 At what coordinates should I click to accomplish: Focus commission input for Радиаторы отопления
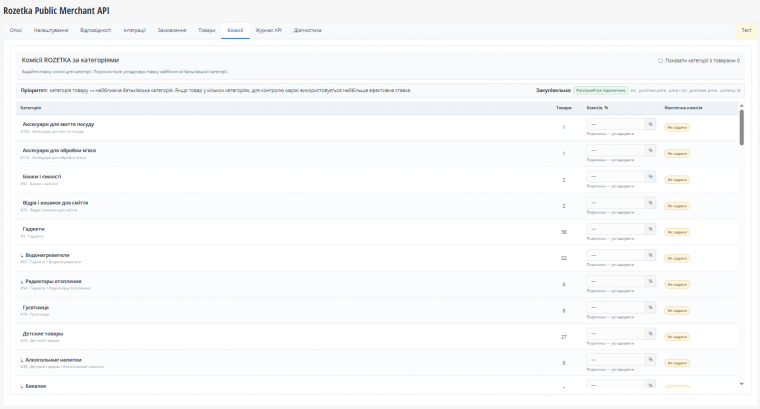(x=616, y=281)
